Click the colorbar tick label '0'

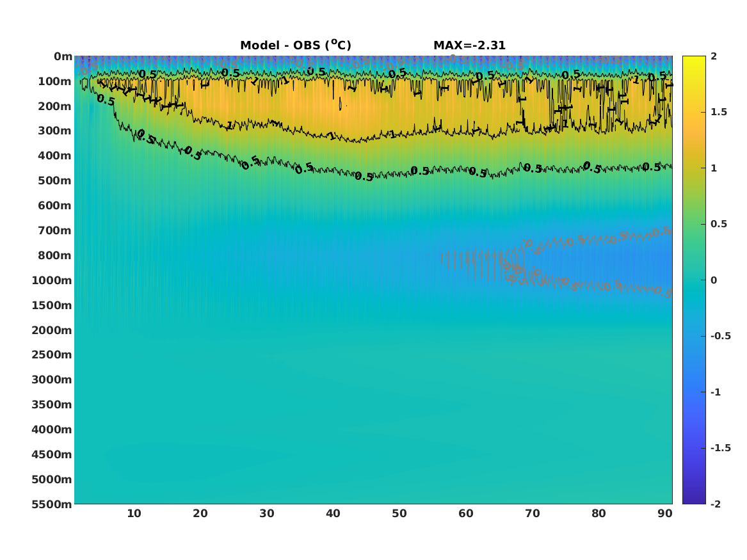coord(714,280)
